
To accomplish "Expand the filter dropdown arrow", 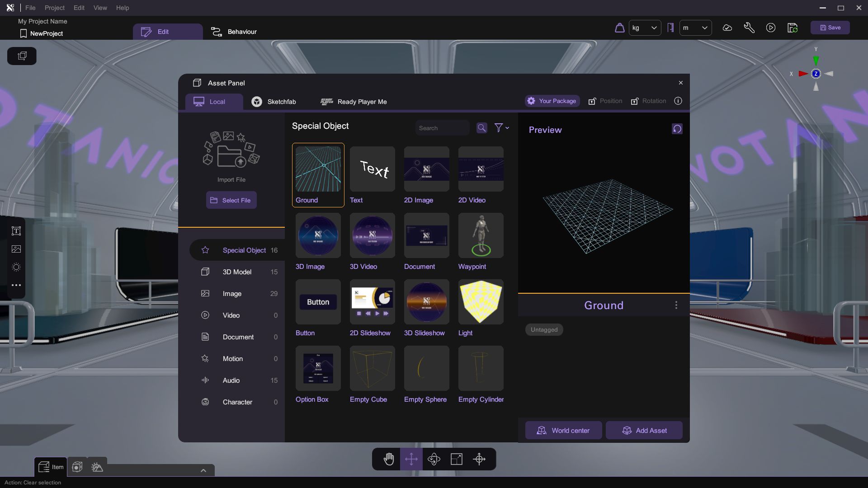I will [507, 128].
